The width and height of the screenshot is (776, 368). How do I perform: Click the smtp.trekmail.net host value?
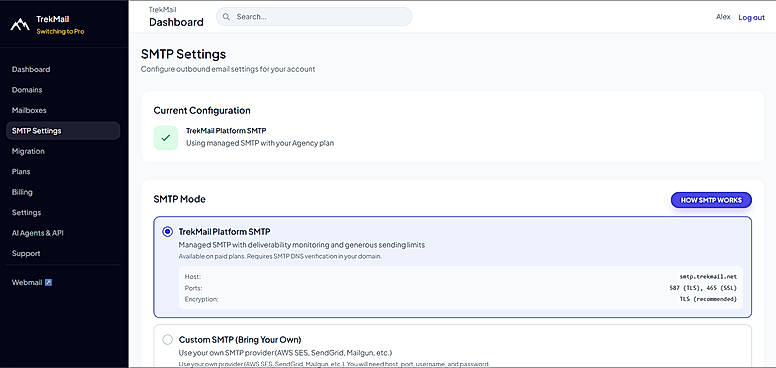(x=708, y=276)
